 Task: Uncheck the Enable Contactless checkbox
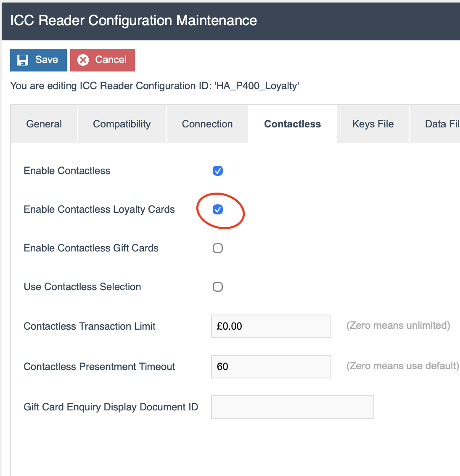218,171
